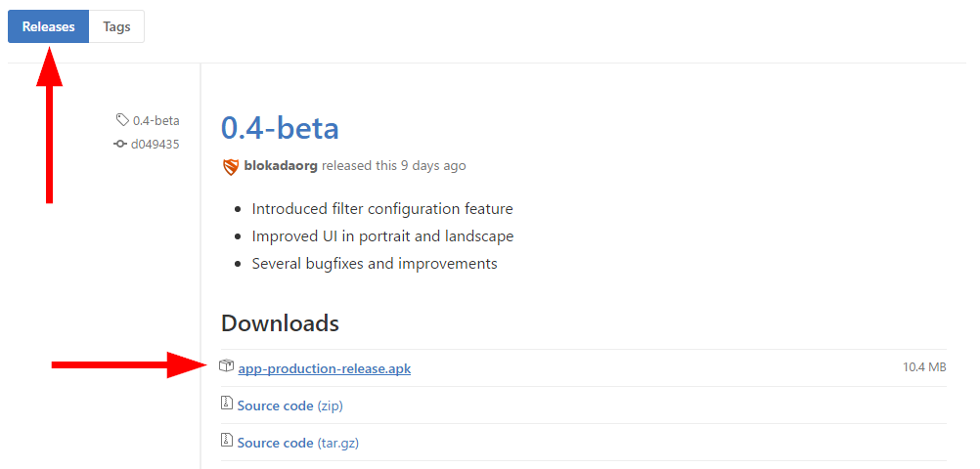Click the blokadaorg shield avatar
This screenshot has height=469, width=980.
[231, 167]
